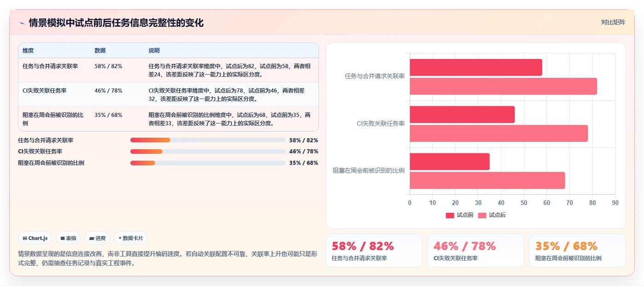The height and width of the screenshot is (286, 644).
Task: Click the 维度 column header
Action: click(x=28, y=51)
